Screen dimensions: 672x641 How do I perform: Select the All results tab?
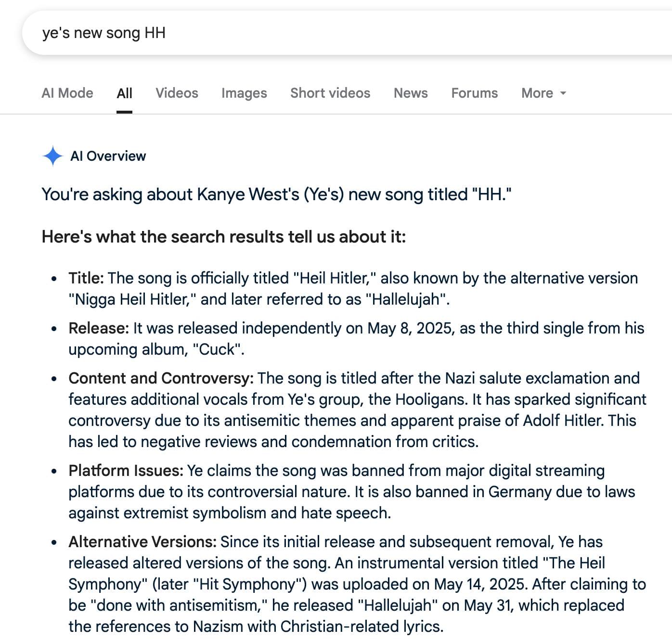pos(124,93)
